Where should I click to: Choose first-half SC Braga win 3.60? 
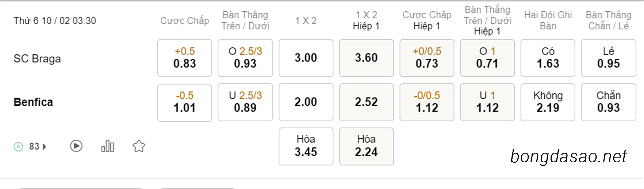coord(367,58)
